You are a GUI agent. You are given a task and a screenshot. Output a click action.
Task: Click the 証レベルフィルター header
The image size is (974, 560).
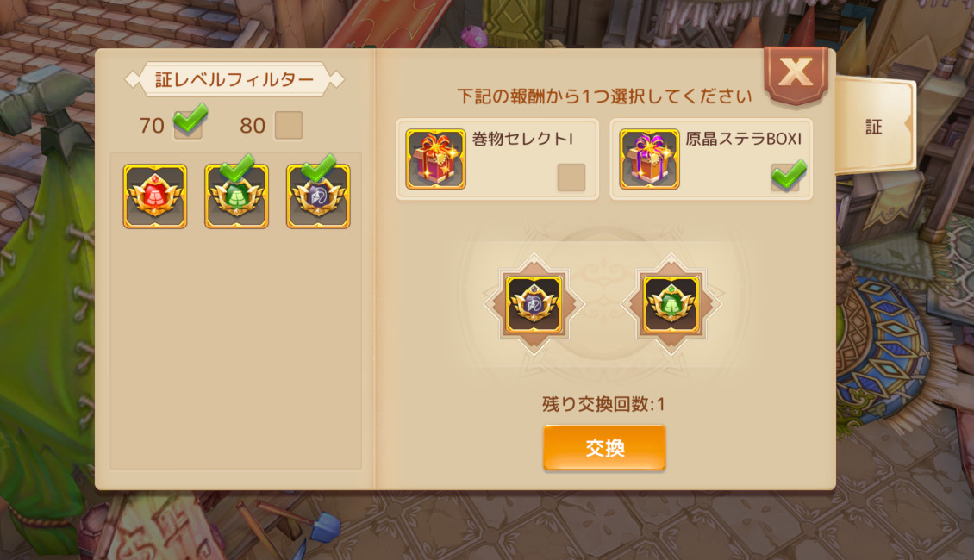click(x=234, y=79)
